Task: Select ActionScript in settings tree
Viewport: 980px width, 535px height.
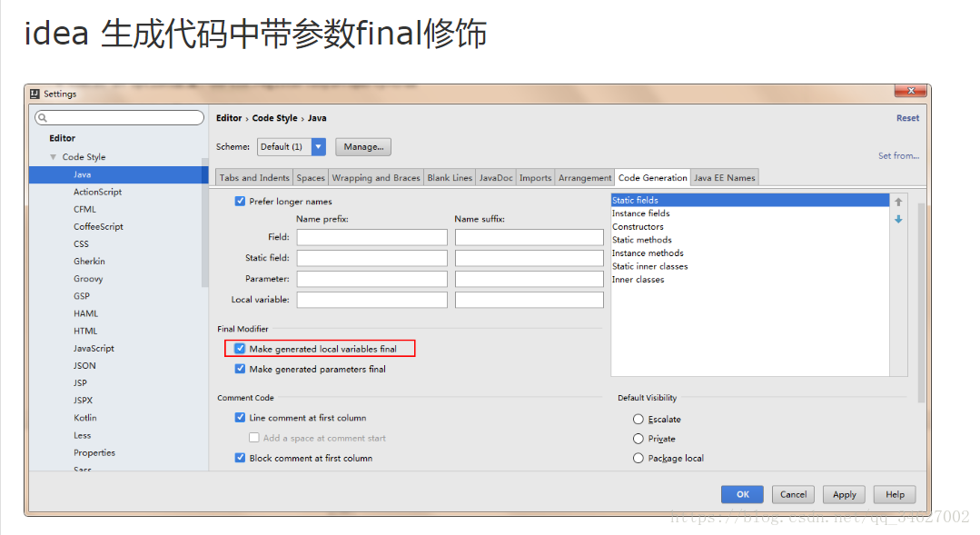Action: (97, 192)
